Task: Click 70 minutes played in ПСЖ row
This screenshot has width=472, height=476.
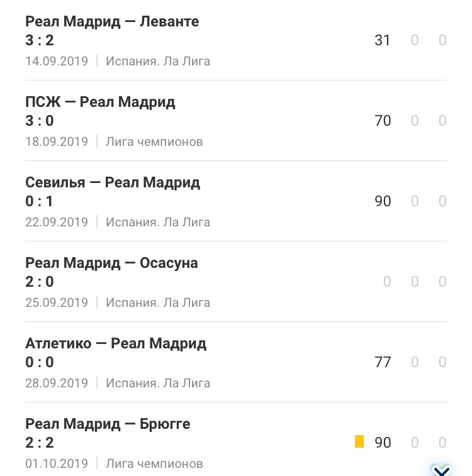Action: coord(383,121)
